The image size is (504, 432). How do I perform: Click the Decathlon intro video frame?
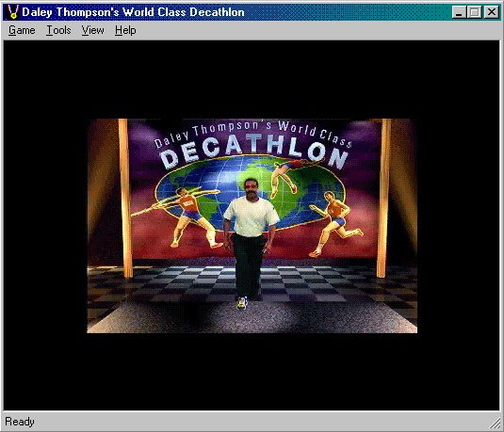click(x=252, y=226)
